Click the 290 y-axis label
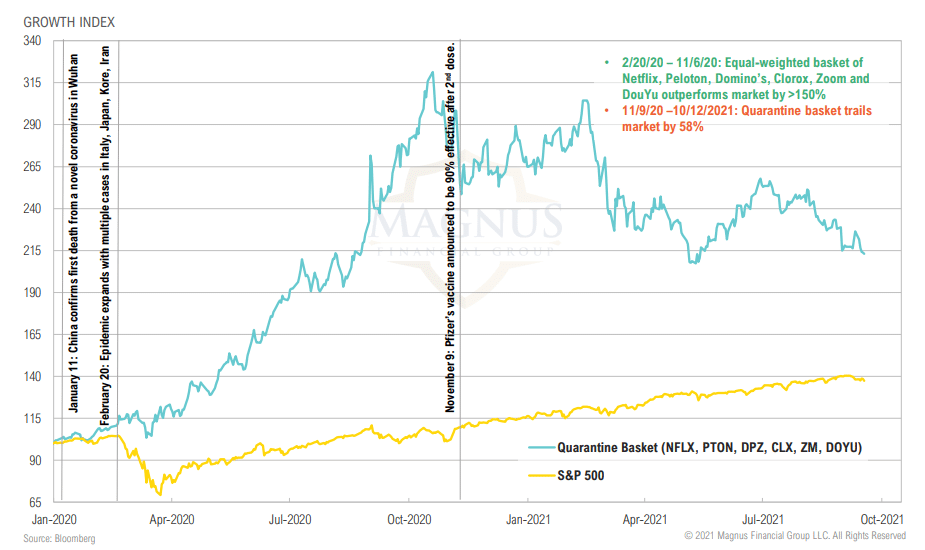The height and width of the screenshot is (550, 925). (x=32, y=125)
